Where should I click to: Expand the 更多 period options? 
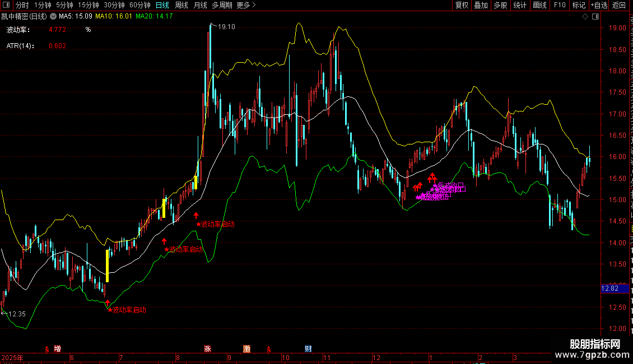click(x=246, y=5)
